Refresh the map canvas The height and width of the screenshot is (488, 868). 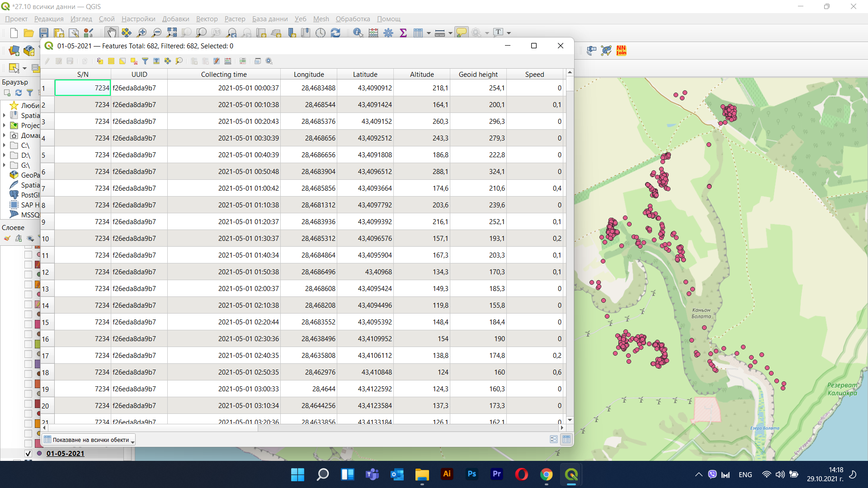[335, 33]
